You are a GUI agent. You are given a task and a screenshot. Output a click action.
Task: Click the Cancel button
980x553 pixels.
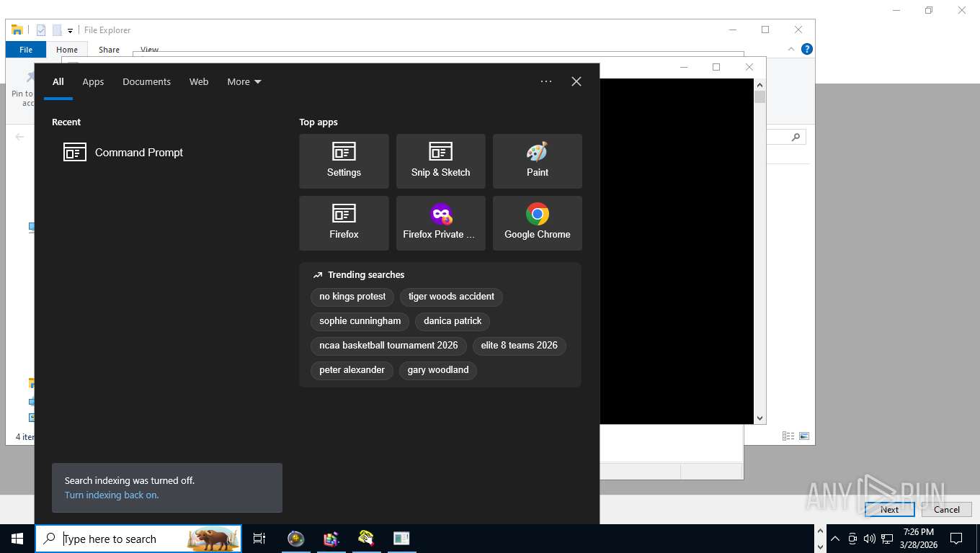pyautogui.click(x=947, y=509)
